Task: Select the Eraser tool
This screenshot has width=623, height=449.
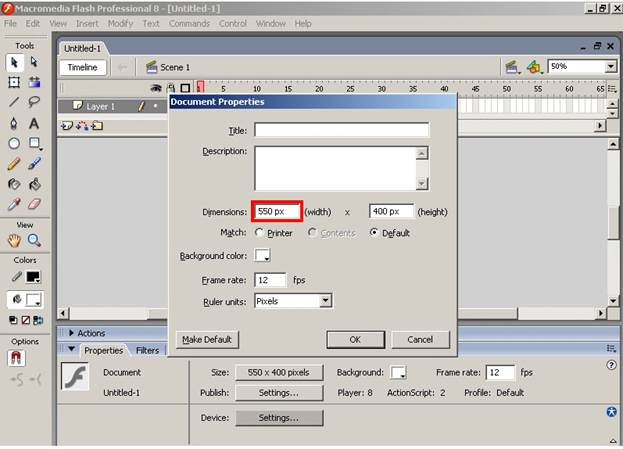Action: pyautogui.click(x=35, y=204)
